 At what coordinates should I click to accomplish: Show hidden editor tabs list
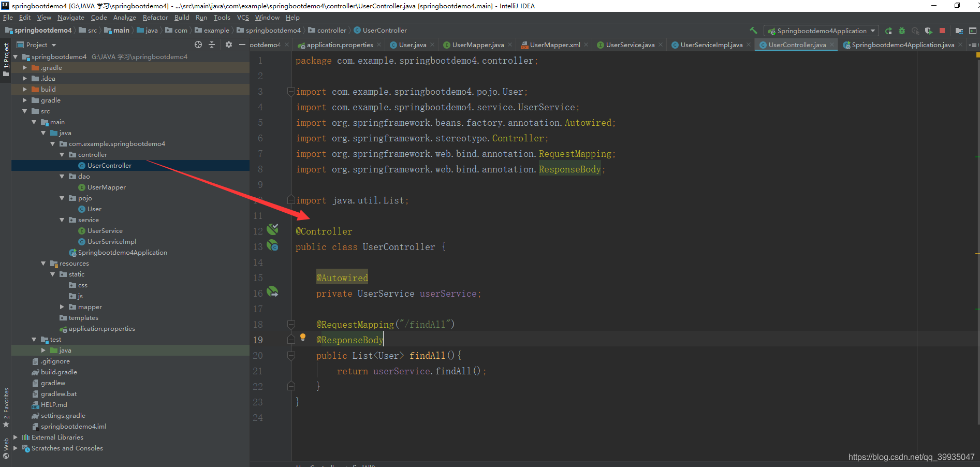tap(973, 45)
